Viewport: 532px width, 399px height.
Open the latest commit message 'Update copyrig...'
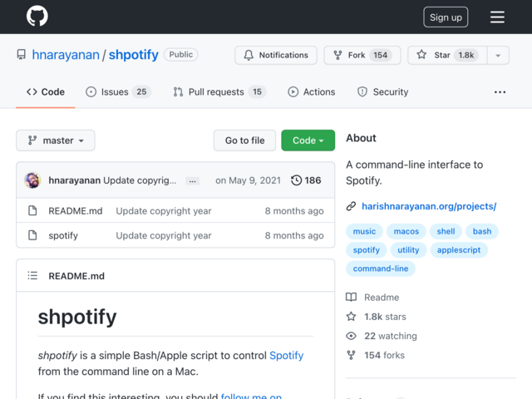click(x=140, y=180)
